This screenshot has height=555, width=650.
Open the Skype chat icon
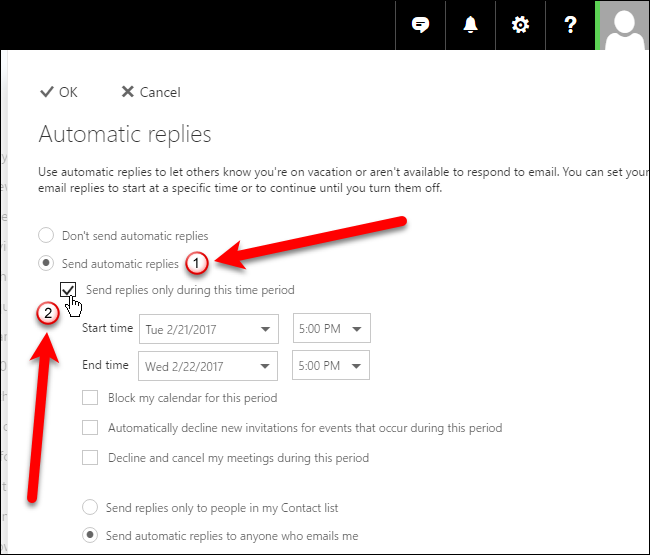pos(421,25)
